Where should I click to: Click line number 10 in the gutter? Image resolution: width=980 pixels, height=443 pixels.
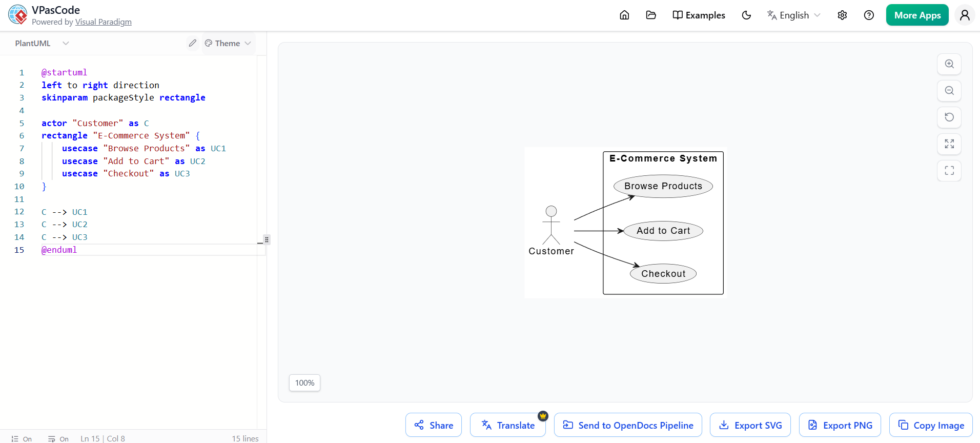tap(19, 186)
